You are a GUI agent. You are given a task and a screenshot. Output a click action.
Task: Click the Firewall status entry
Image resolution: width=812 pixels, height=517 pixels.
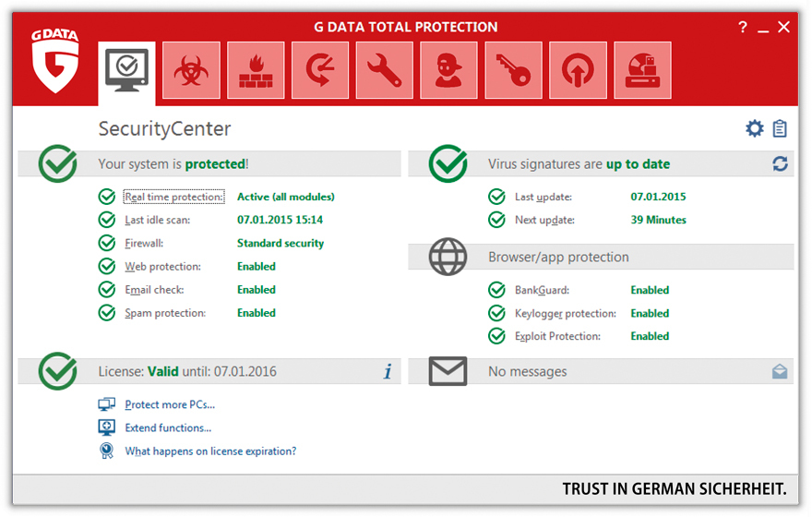(x=145, y=244)
